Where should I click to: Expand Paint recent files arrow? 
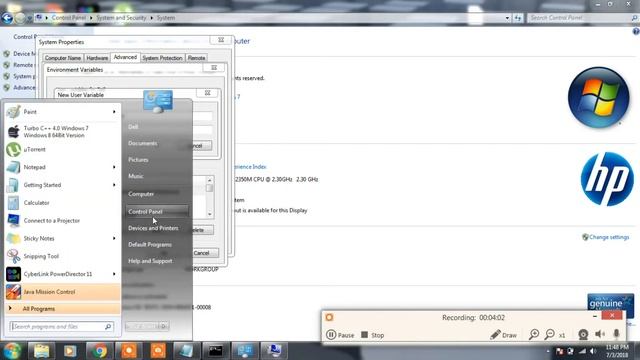point(114,112)
